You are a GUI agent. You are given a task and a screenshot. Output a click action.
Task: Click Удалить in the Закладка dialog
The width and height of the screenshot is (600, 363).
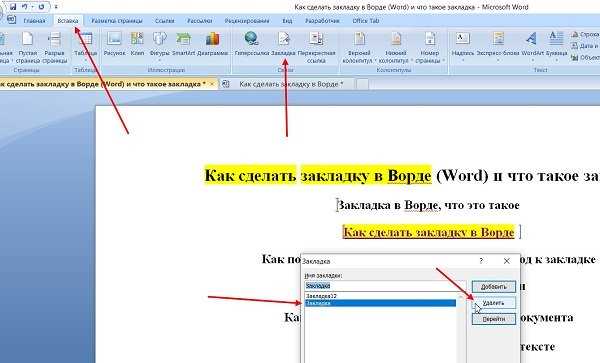[x=494, y=303]
